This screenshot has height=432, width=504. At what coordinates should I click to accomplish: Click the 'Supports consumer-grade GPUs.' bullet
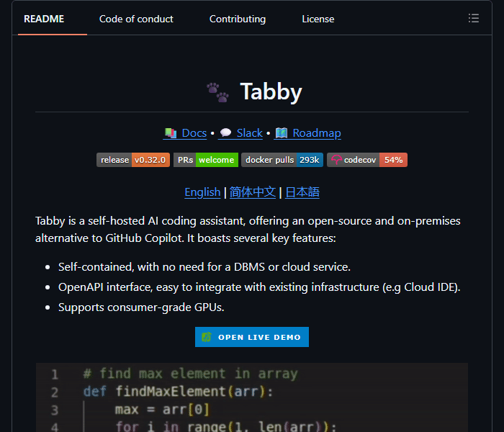(141, 307)
